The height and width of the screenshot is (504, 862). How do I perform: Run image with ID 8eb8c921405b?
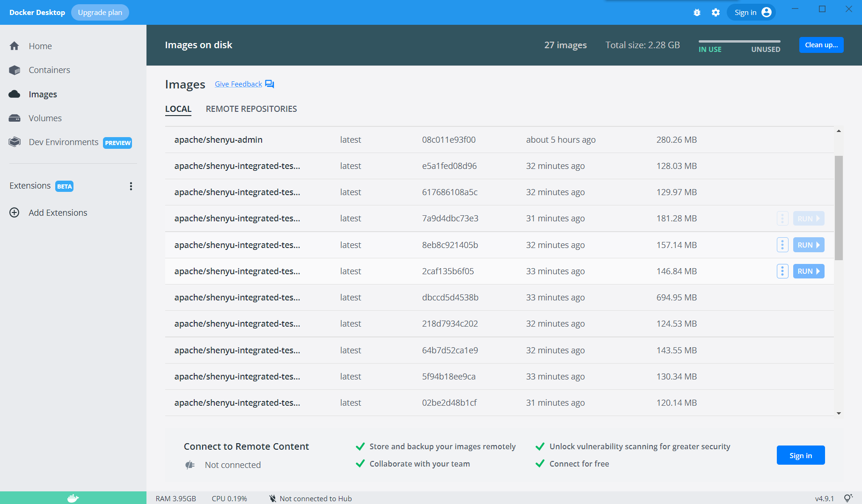(809, 245)
